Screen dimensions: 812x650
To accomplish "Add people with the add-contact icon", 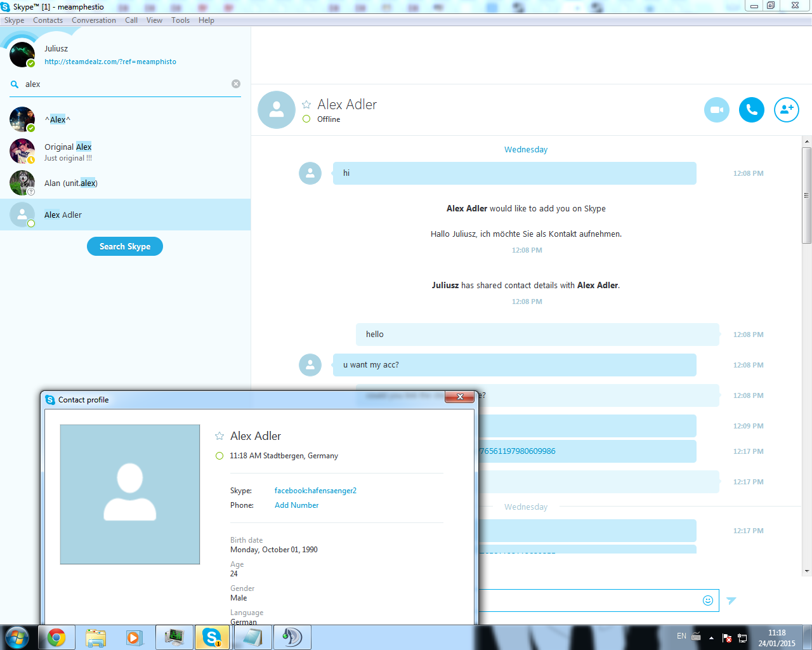I will 787,110.
